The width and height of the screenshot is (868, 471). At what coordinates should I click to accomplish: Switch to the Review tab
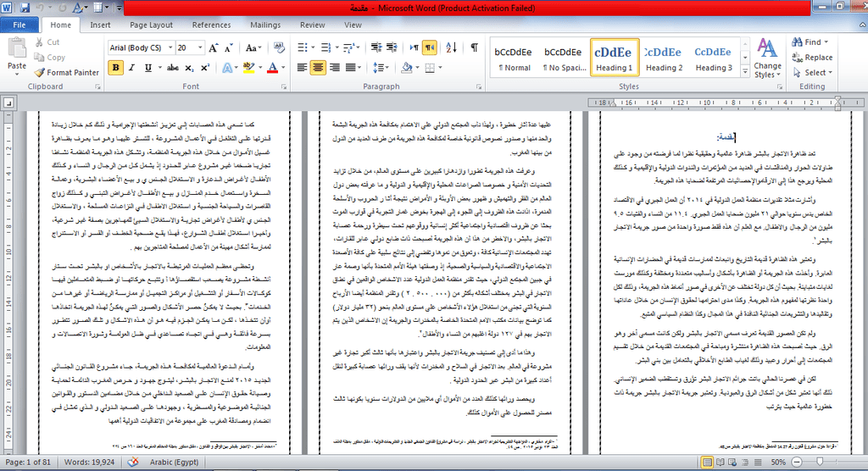point(312,25)
